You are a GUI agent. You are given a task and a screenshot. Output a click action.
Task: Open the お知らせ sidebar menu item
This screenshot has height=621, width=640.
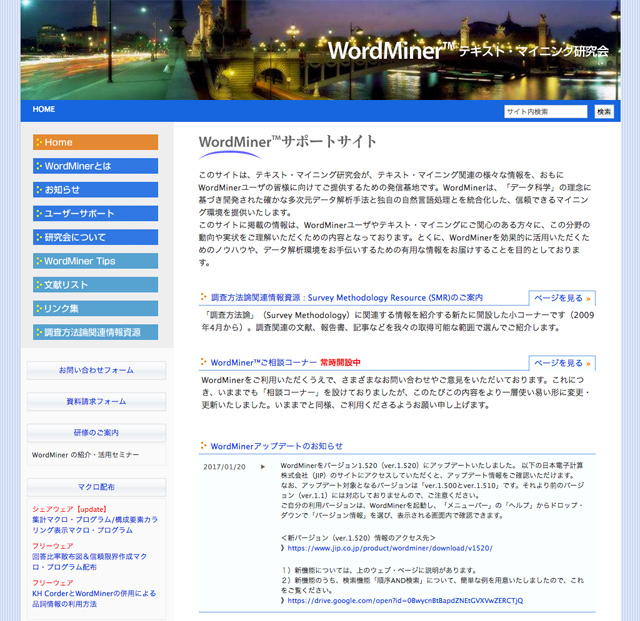pyautogui.click(x=96, y=189)
